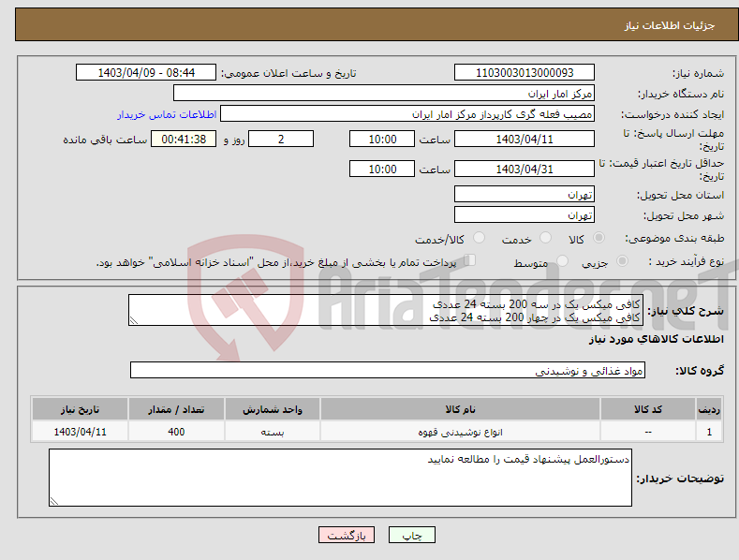Click the item name انواع نوشیدنی قهوه

click(460, 432)
